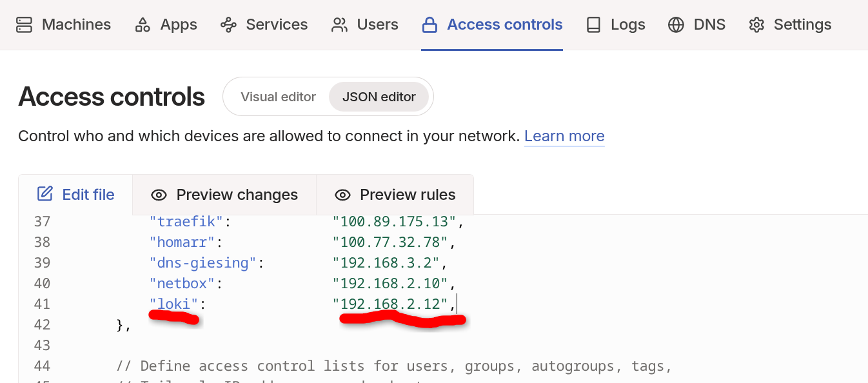Click the Apps shapes icon

tap(143, 25)
